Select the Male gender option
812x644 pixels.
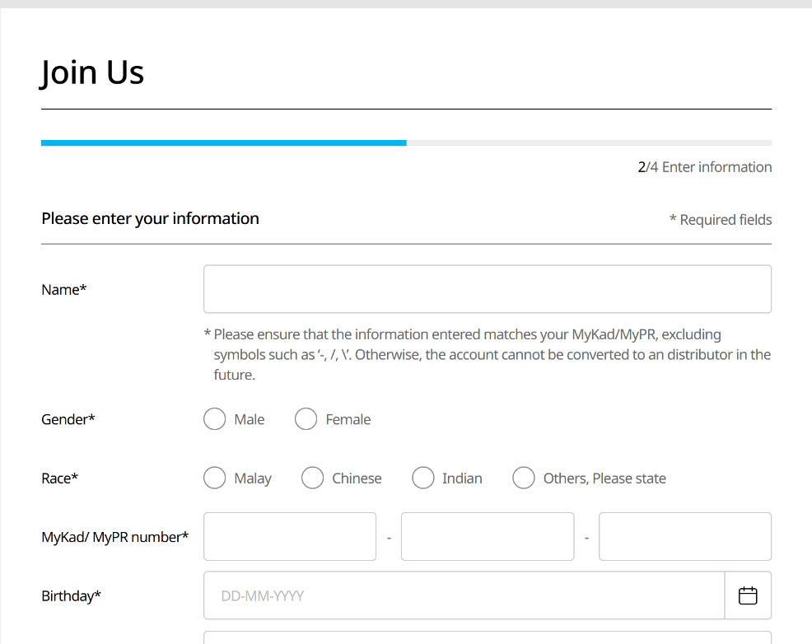click(214, 419)
